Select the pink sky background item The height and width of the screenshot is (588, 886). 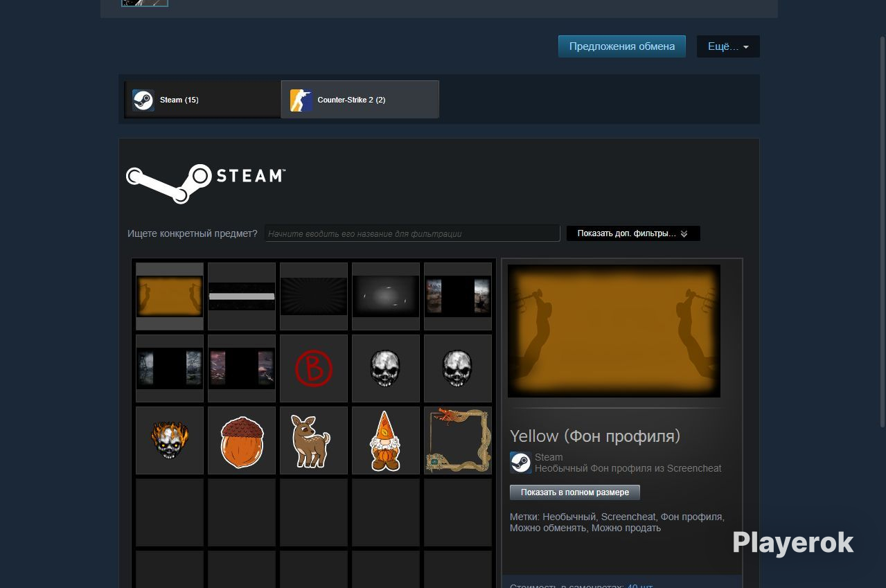(242, 368)
